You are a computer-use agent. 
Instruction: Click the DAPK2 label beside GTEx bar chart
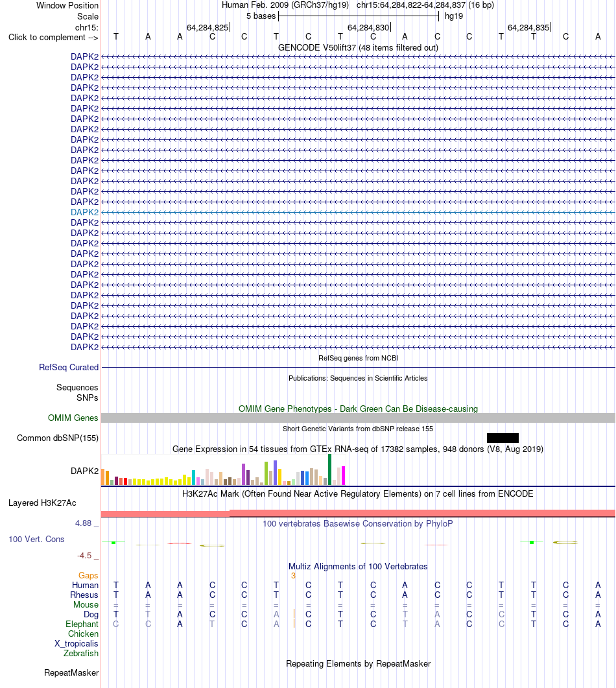(x=85, y=471)
